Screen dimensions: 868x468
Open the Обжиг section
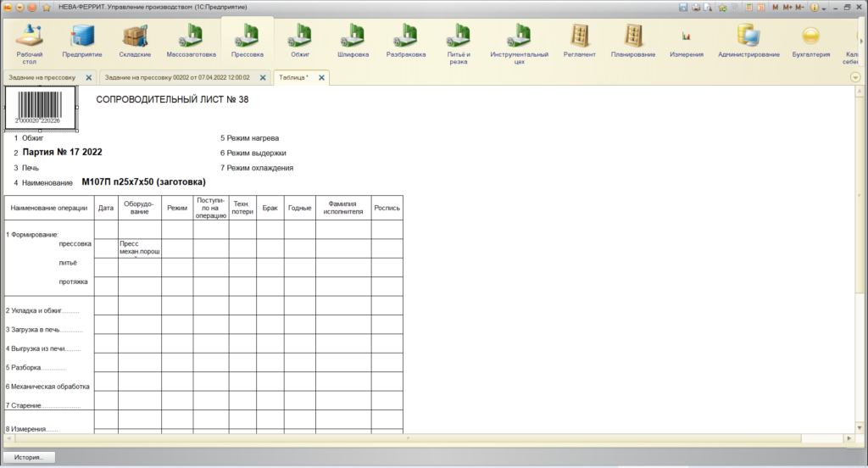(x=300, y=42)
